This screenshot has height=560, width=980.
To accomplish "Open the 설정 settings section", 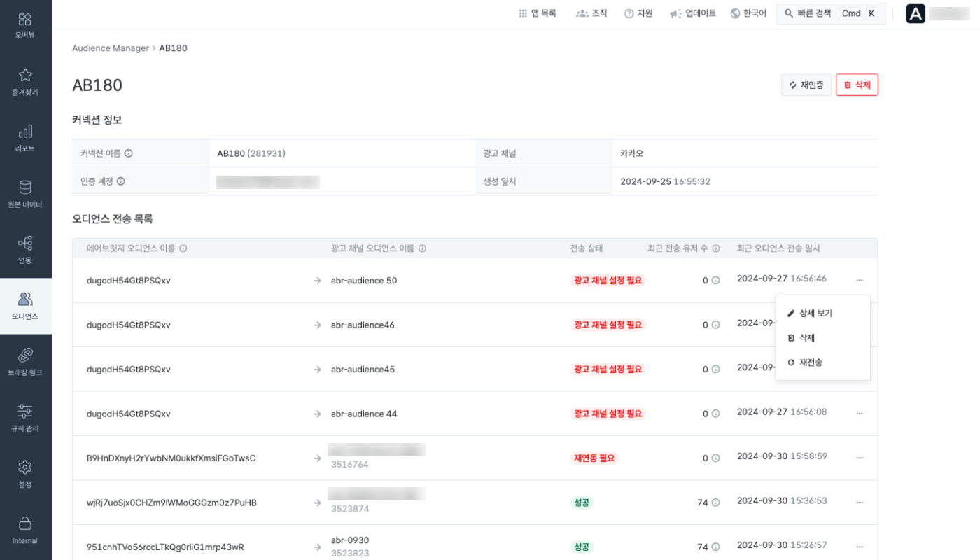I will pyautogui.click(x=25, y=474).
